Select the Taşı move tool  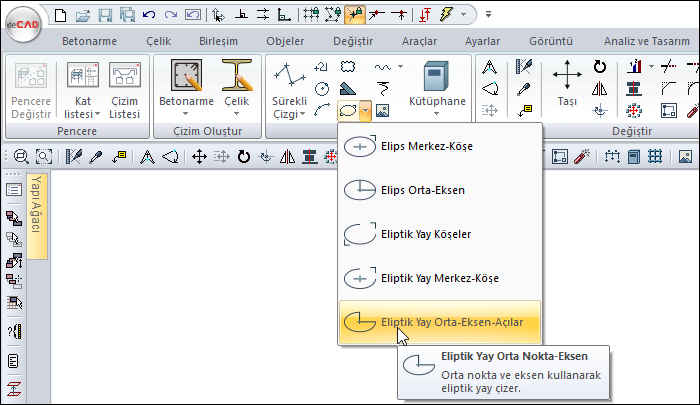click(567, 84)
